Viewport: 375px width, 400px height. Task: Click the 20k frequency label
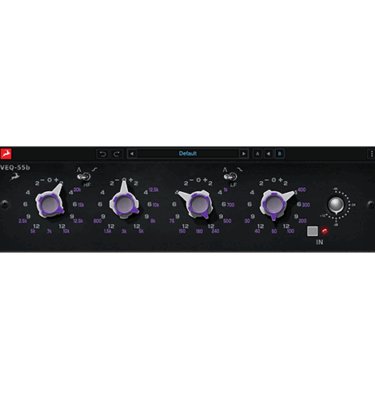(x=77, y=190)
